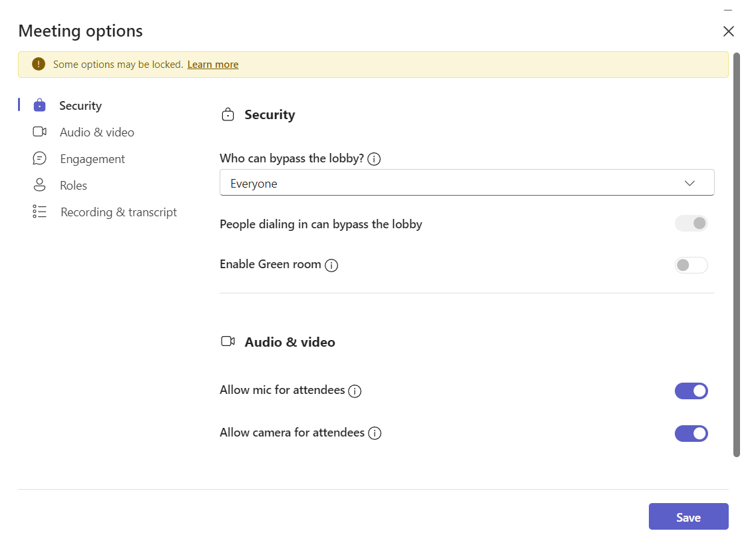Open the Who can bypass the lobby dropdown
Viewport: 756px width, 543px height.
click(466, 182)
